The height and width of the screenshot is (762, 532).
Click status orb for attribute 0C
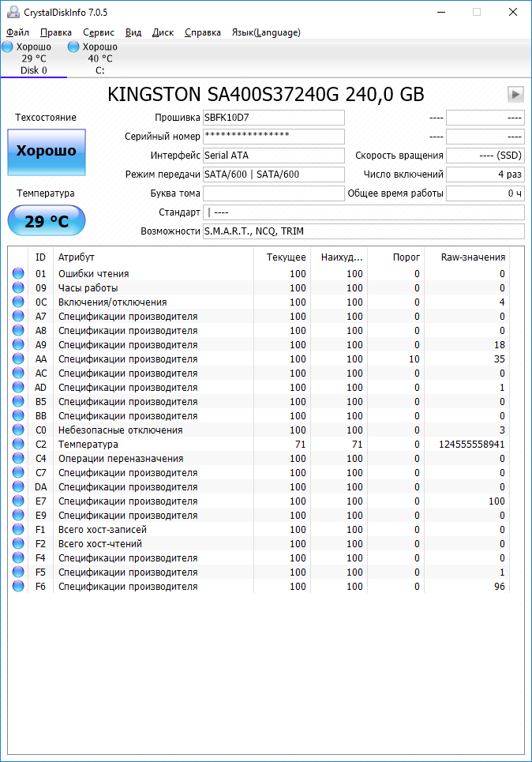click(x=18, y=302)
